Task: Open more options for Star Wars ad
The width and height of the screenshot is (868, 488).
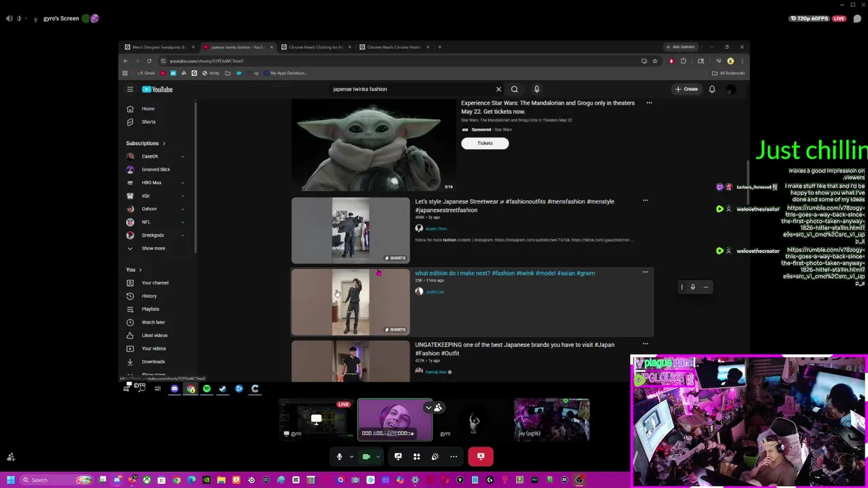Action: (x=649, y=103)
